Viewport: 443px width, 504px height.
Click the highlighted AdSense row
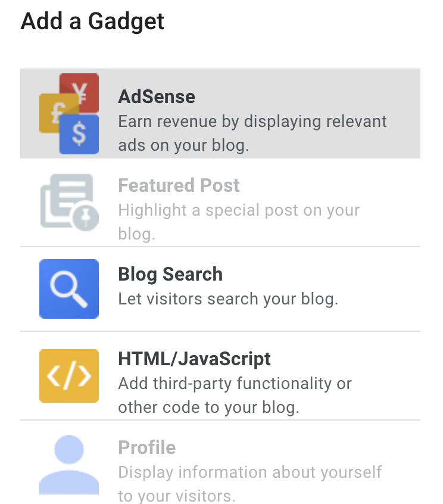click(x=220, y=113)
